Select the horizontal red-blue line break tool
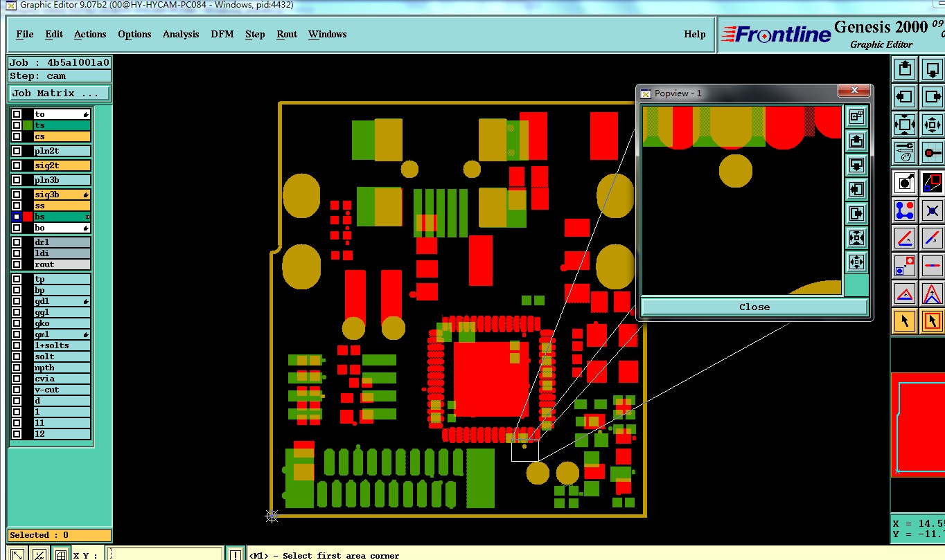This screenshot has height=560, width=945. 933,265
